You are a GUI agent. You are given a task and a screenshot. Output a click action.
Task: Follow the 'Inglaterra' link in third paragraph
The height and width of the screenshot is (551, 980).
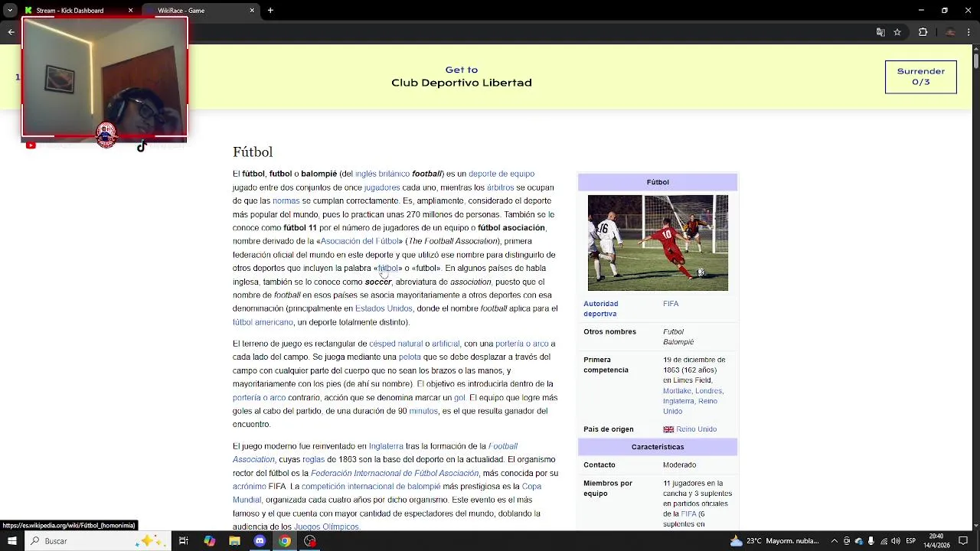(386, 446)
